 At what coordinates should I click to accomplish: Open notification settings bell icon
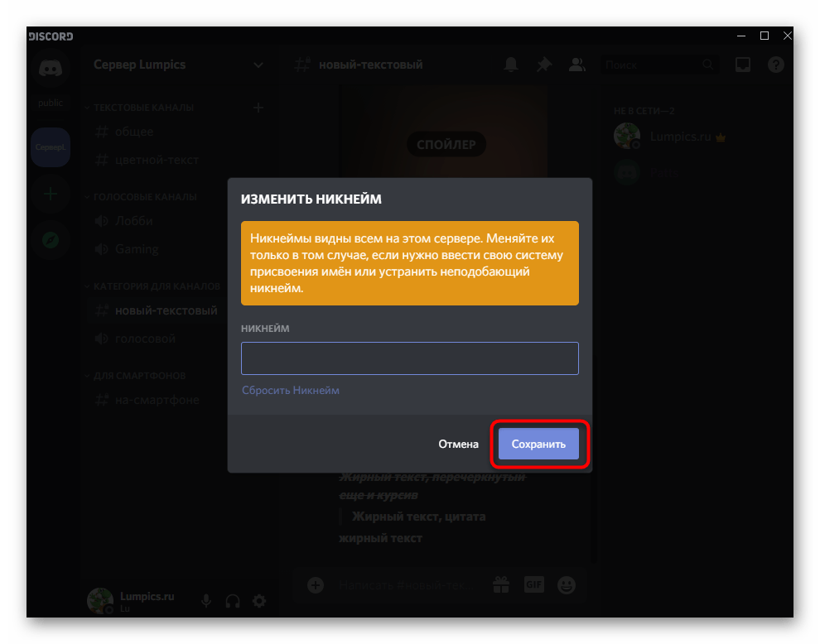click(x=511, y=65)
